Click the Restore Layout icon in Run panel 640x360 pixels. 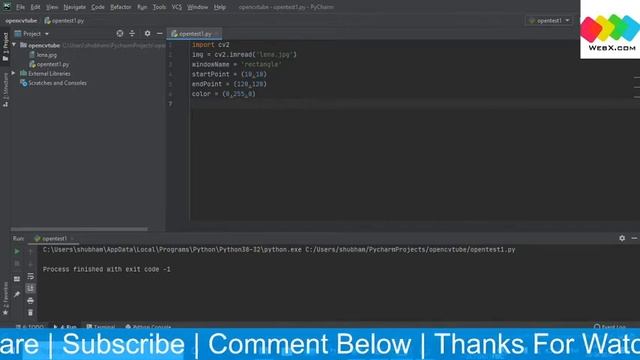17,279
